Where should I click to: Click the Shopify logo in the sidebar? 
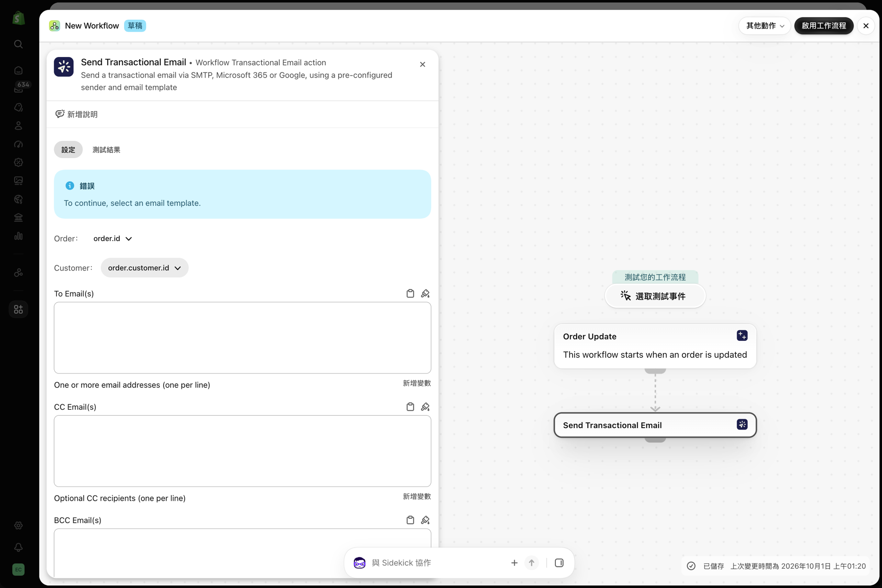tap(18, 18)
